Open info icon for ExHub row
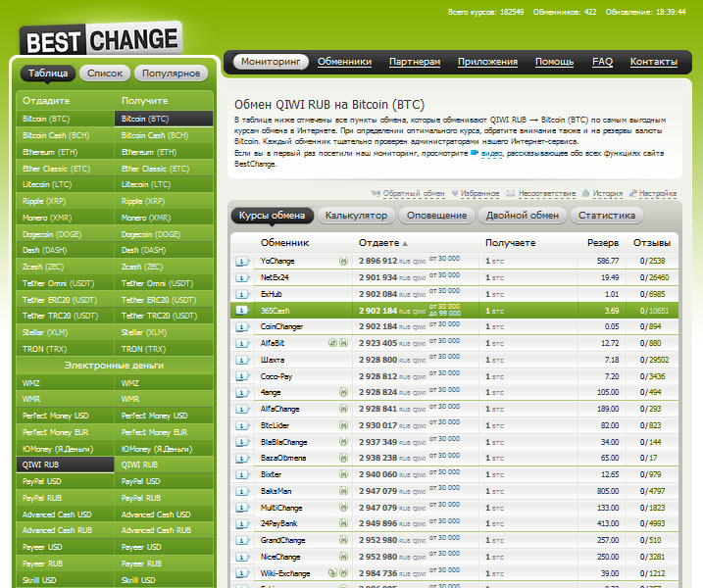 242,294
